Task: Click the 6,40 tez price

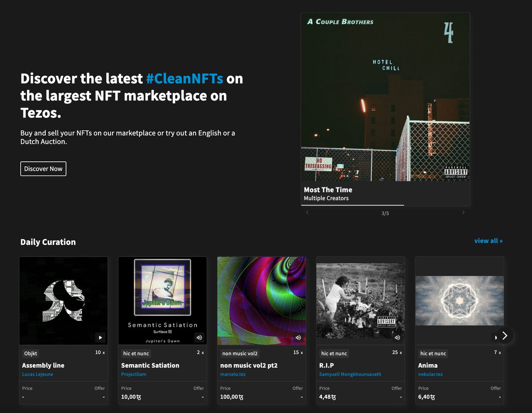Action: click(x=426, y=397)
